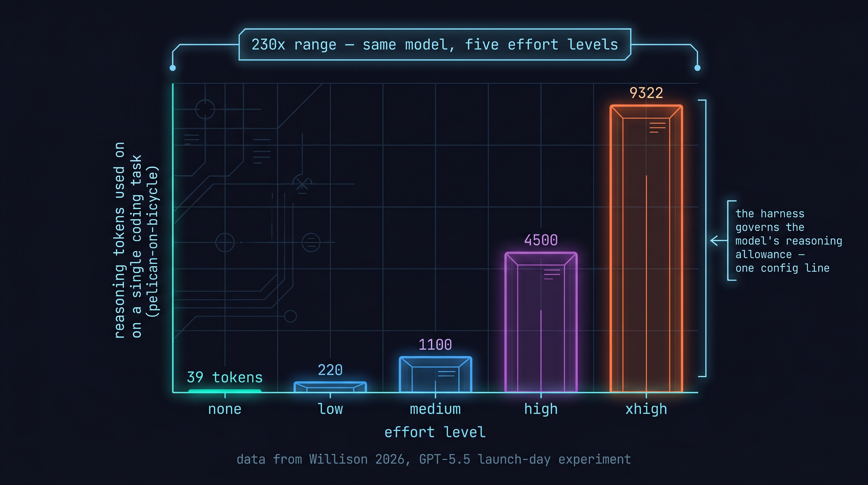Click the '230x range' title box
This screenshot has height=485, width=868.
[435, 45]
